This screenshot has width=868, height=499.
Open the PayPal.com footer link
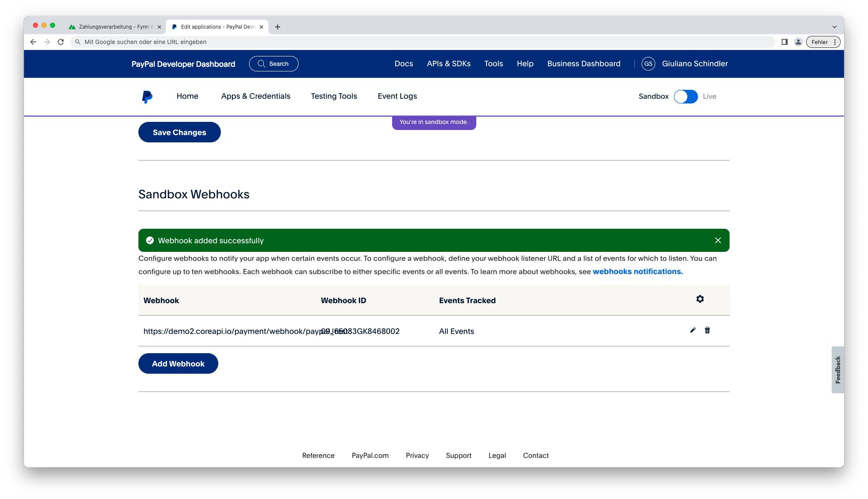[370, 455]
